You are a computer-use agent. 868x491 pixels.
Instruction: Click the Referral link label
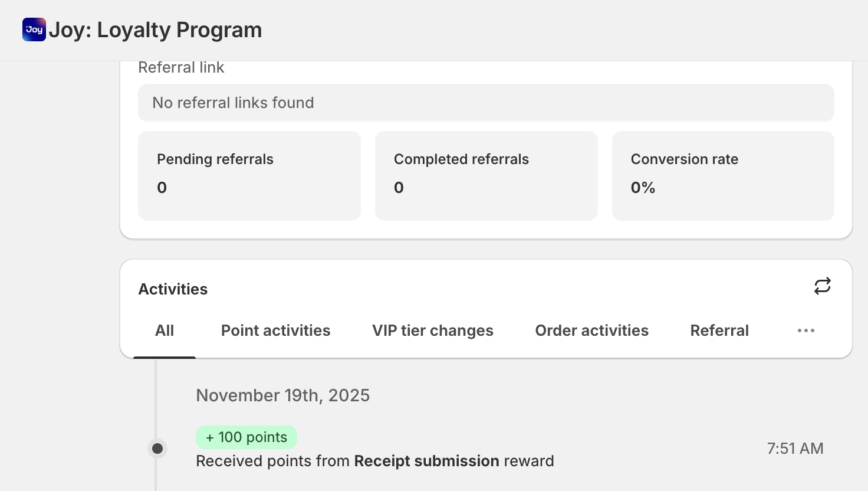coord(181,67)
